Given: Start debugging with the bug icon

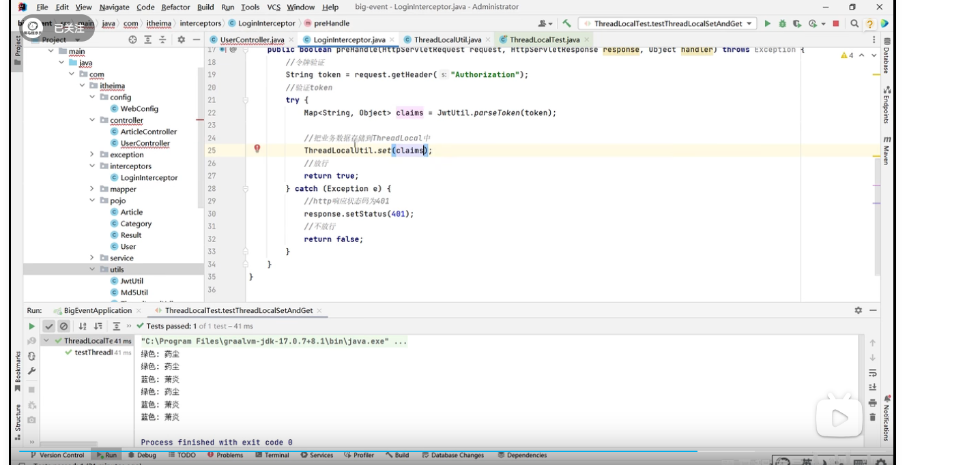Looking at the screenshot, I should [x=782, y=24].
